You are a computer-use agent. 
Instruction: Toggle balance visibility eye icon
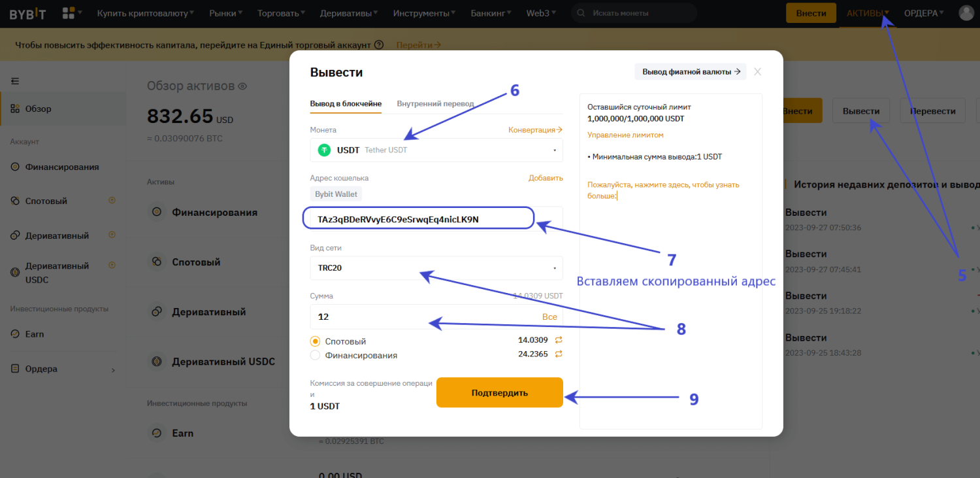(x=242, y=86)
